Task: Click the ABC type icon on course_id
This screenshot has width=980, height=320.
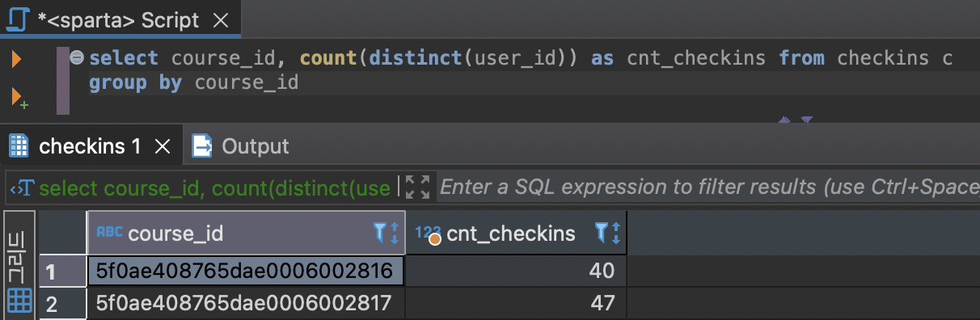Action: [x=109, y=232]
